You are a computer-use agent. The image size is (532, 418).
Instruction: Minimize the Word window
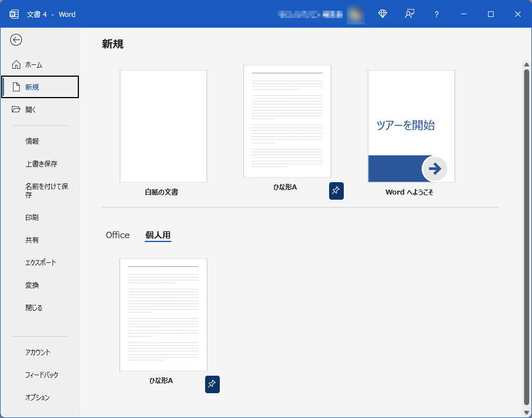(x=464, y=14)
